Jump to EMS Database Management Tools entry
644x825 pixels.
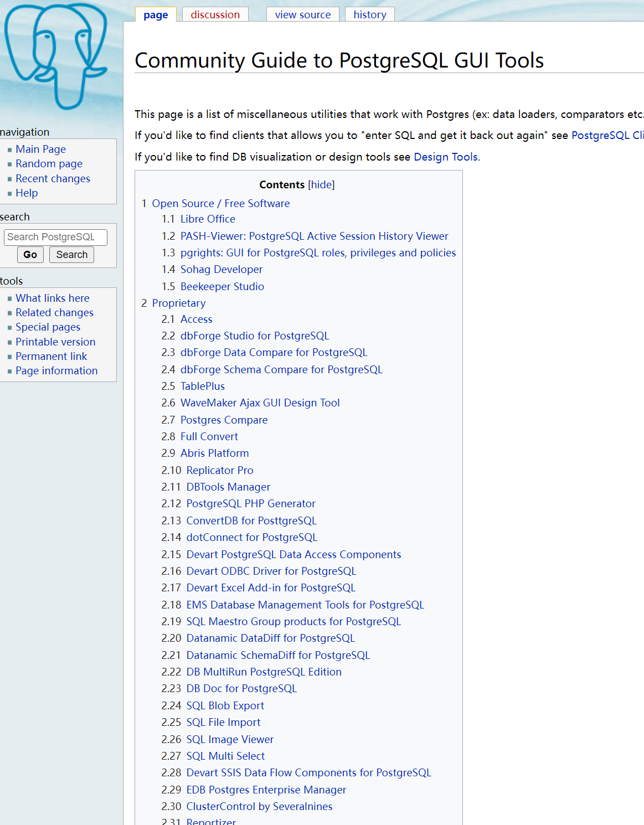click(305, 605)
